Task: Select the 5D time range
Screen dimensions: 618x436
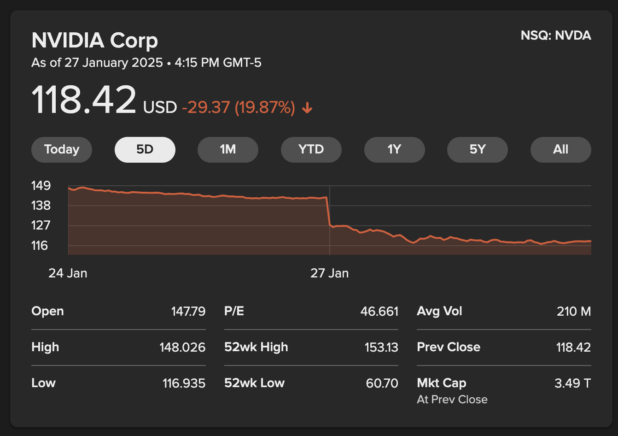Action: (x=145, y=150)
